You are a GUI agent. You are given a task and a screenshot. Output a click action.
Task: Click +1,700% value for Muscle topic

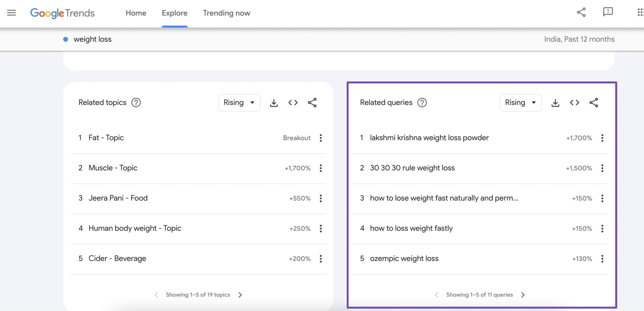click(297, 168)
